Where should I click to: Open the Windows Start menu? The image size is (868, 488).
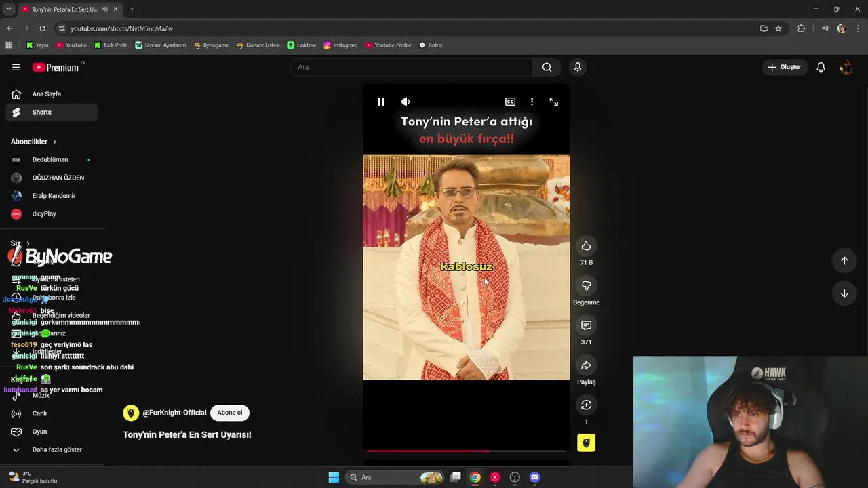[334, 477]
